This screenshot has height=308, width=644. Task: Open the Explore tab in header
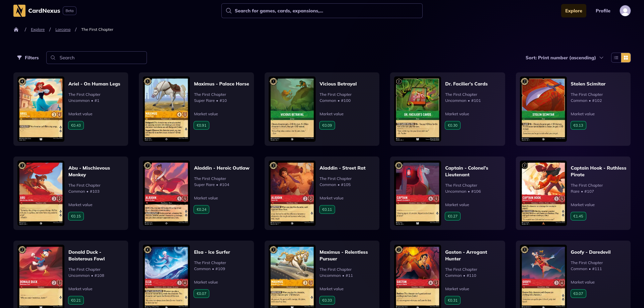(574, 11)
